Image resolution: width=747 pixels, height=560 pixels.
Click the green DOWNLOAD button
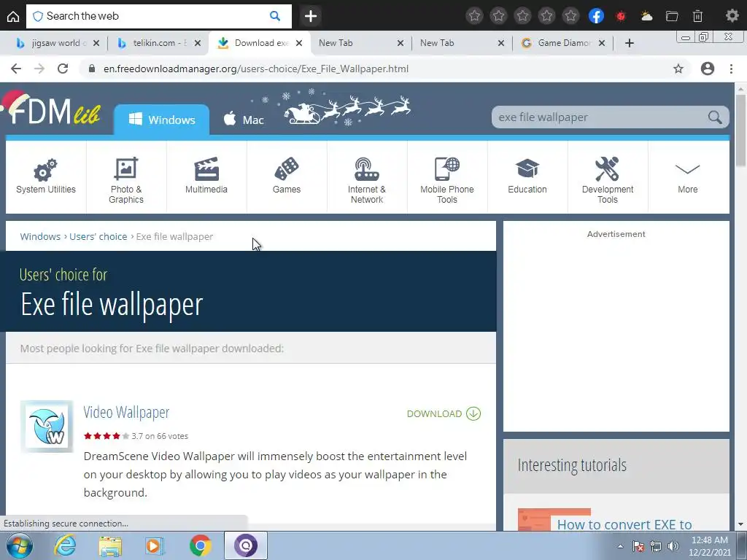pos(444,413)
